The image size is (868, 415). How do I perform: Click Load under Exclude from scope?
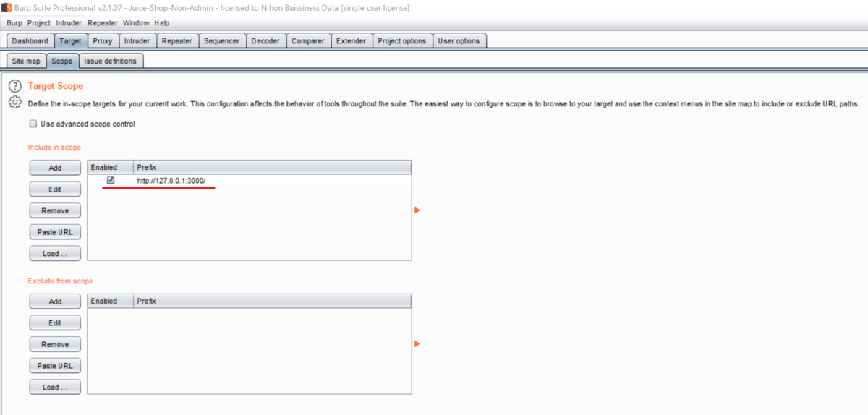[x=55, y=388]
